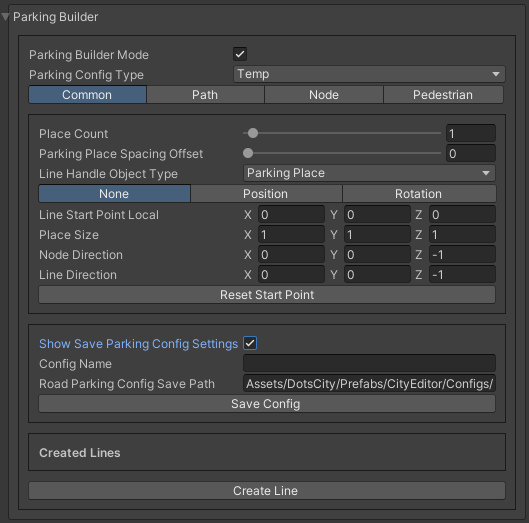Click the Place Count value field
Image resolution: width=529 pixels, height=523 pixels.
471,133
